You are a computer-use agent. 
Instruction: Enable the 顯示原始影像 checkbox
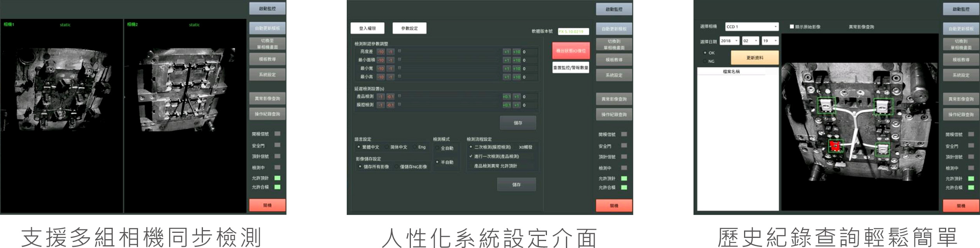[x=792, y=27]
